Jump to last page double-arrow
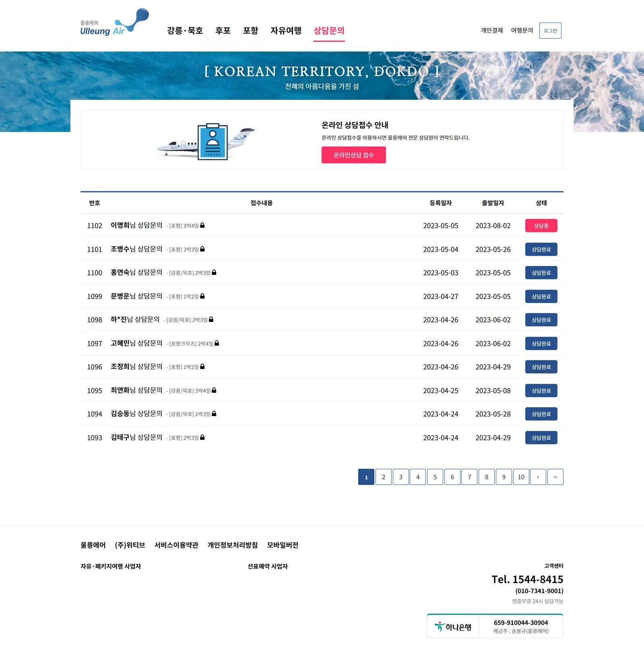This screenshot has height=670, width=644. coord(555,477)
